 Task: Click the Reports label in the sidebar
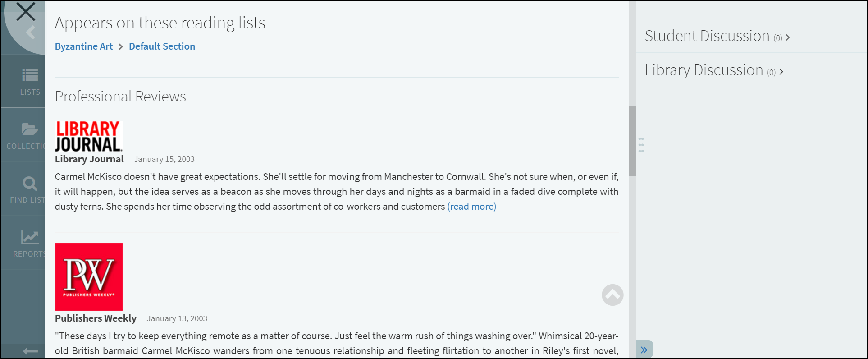[29, 254]
